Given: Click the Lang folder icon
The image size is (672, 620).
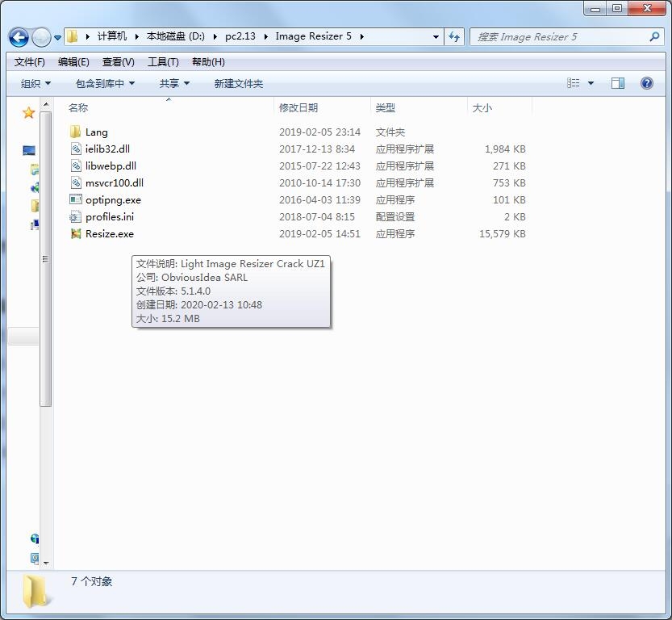Looking at the screenshot, I should [x=76, y=132].
